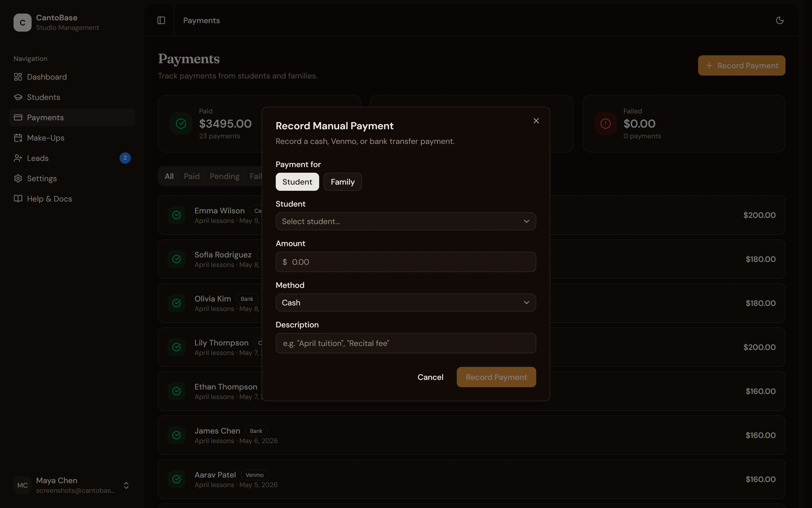
Task: Open Help & Docs from the navigation
Action: tap(72, 199)
